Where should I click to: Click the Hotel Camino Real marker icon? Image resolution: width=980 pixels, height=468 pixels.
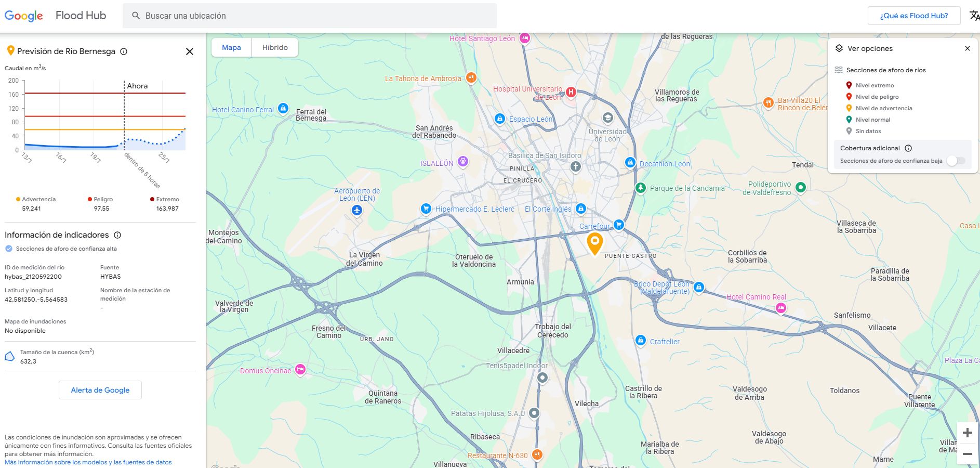(780, 308)
